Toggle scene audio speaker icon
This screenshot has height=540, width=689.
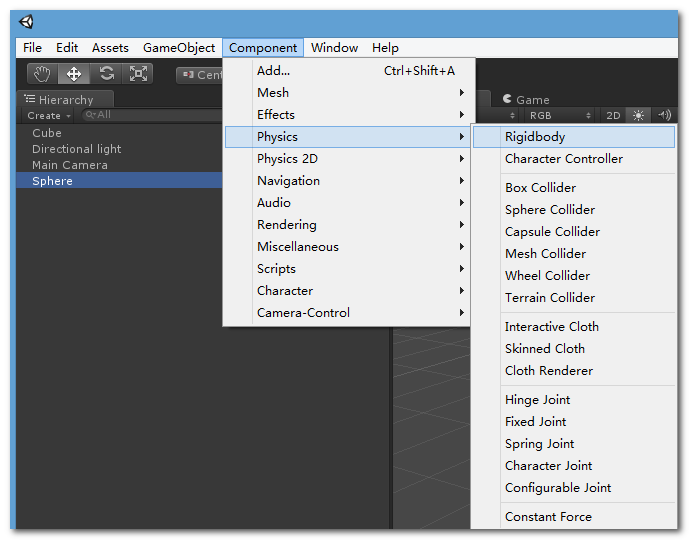pyautogui.click(x=664, y=116)
